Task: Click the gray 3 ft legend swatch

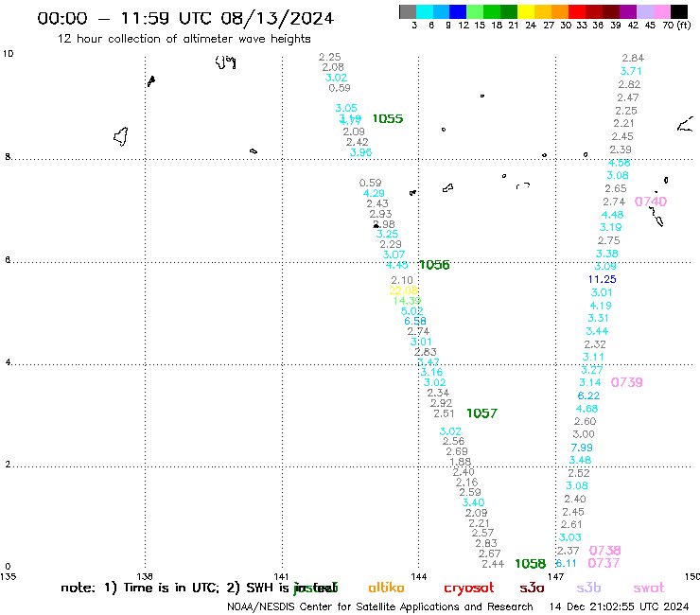Action: [408, 11]
